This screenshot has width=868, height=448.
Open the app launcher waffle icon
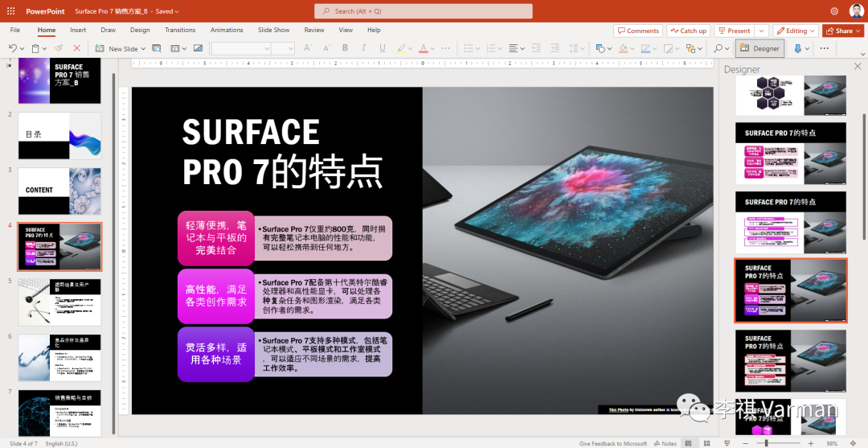click(11, 11)
